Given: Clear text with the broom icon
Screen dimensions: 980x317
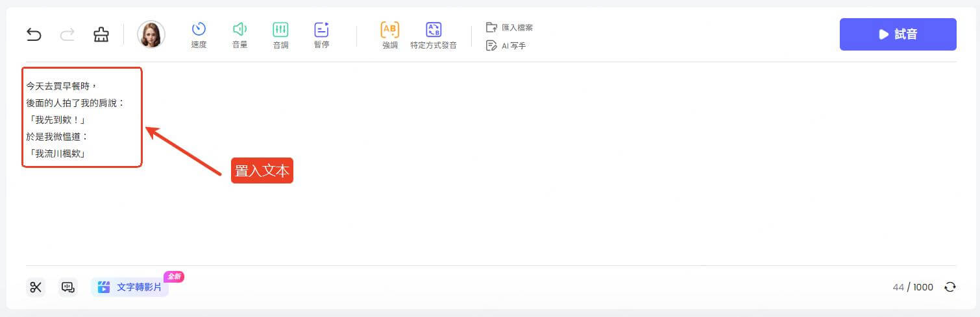Looking at the screenshot, I should pos(101,34).
